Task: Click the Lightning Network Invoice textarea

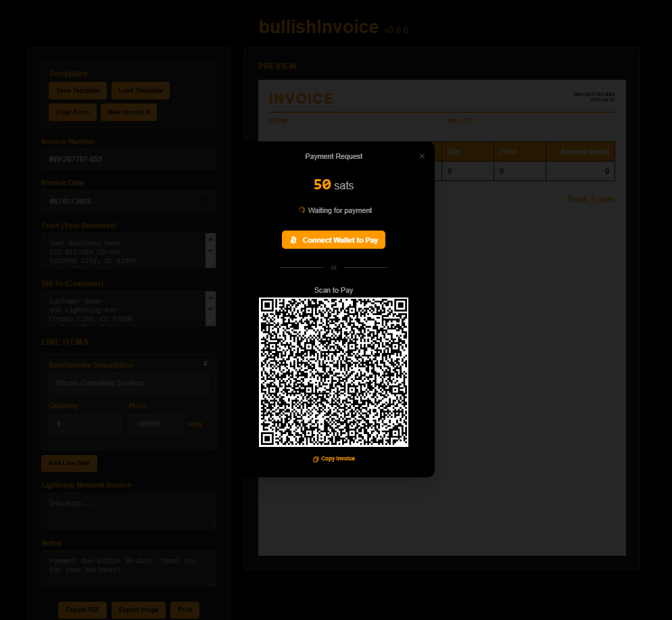Action: click(128, 510)
